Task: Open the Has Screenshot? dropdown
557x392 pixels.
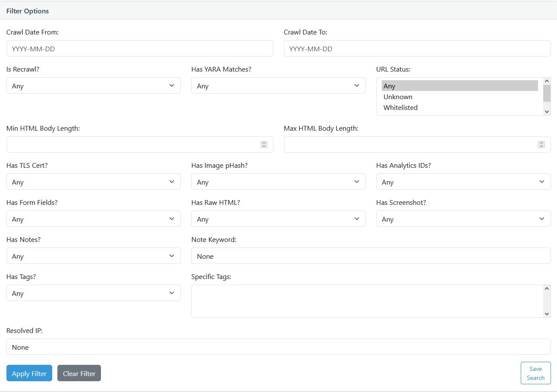Action: [463, 219]
